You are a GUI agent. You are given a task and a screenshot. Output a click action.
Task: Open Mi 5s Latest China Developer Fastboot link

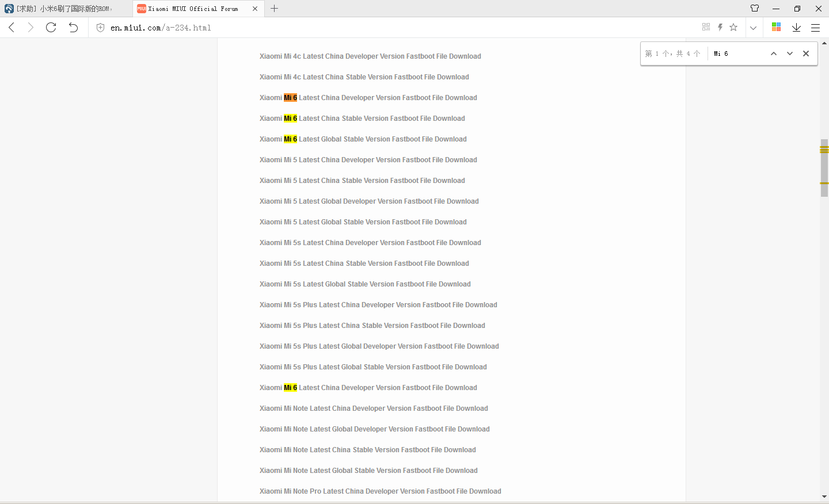pyautogui.click(x=370, y=243)
